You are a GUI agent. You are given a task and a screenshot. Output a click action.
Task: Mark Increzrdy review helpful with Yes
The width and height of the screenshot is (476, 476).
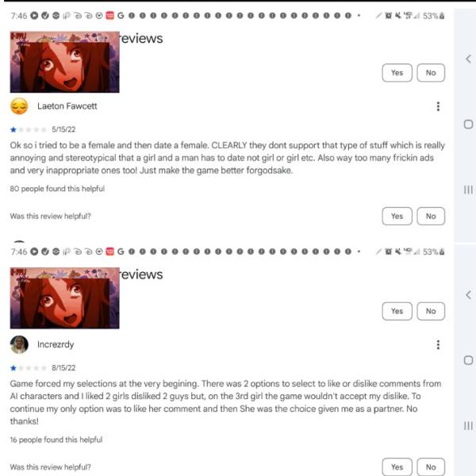[x=397, y=467]
